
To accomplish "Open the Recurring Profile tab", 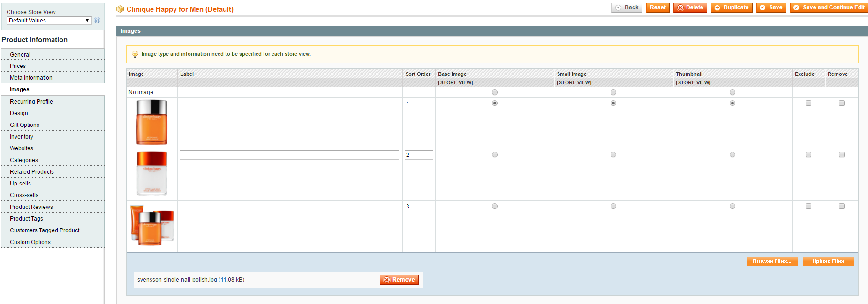I will [x=53, y=101].
